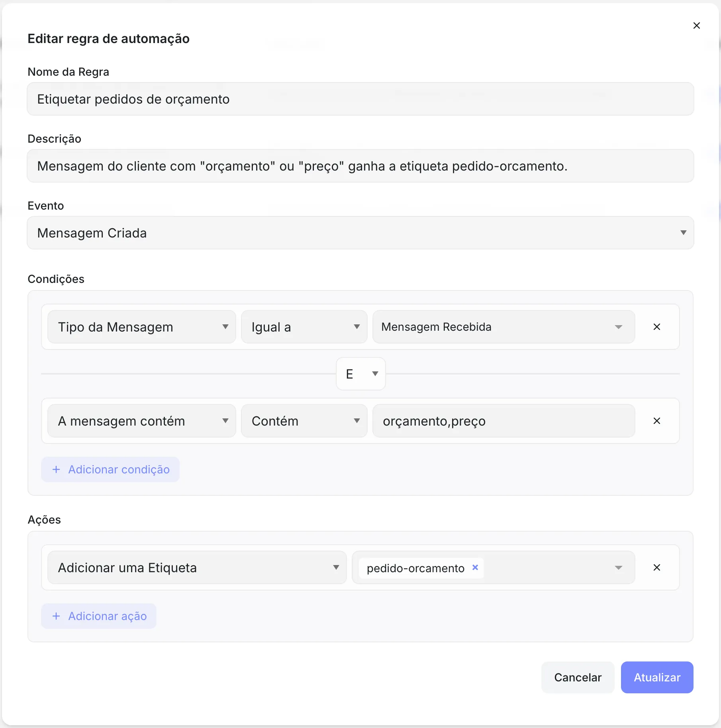Remove the Tipo da Mensagem condition row
721x728 pixels.
tap(657, 327)
